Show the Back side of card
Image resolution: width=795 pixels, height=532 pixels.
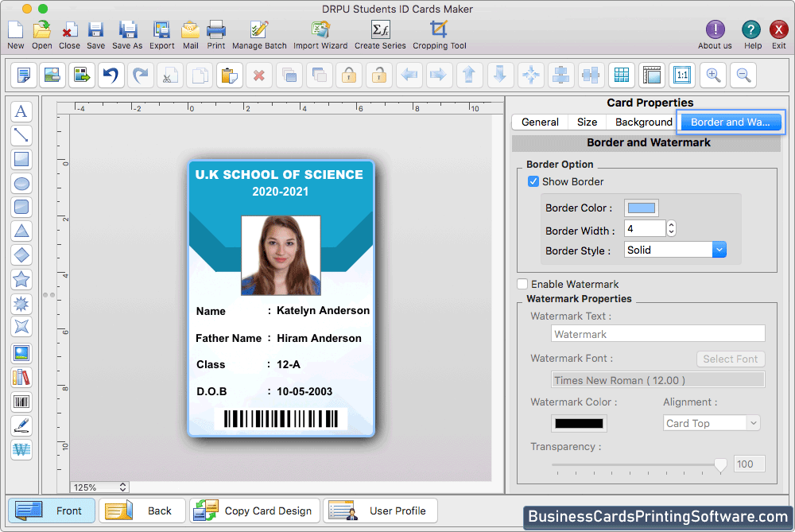click(x=142, y=511)
